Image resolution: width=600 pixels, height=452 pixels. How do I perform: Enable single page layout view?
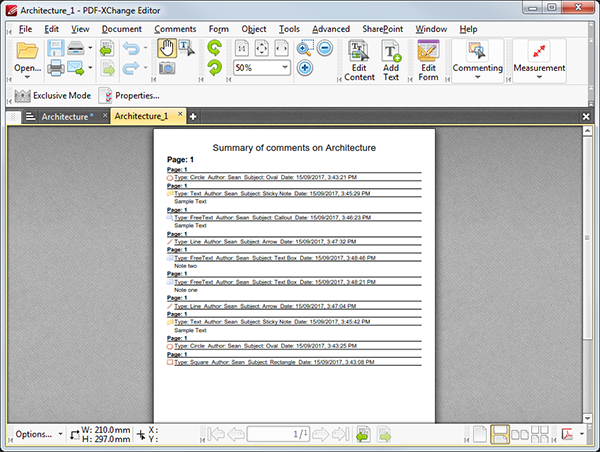[479, 434]
